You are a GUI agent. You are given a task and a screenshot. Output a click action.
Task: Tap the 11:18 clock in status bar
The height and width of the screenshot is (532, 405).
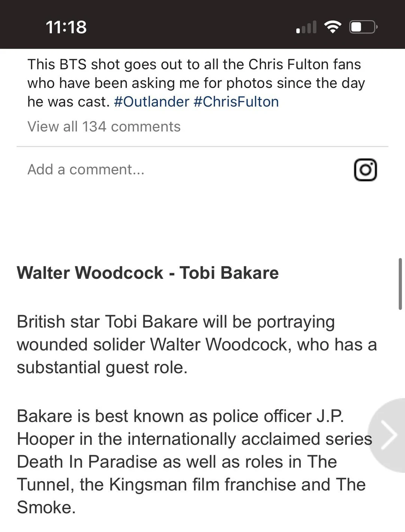click(66, 27)
